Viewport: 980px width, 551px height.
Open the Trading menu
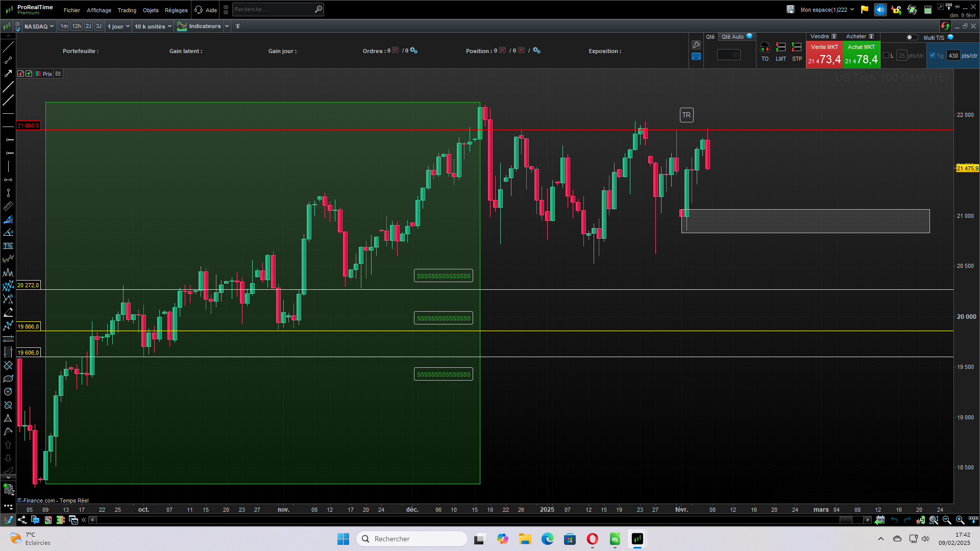[127, 10]
